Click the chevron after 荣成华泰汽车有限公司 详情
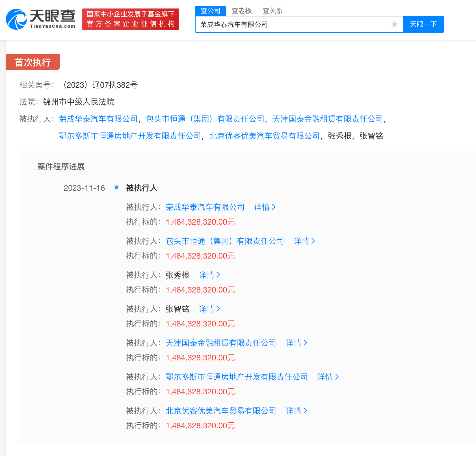This screenshot has width=476, height=456. pos(273,207)
